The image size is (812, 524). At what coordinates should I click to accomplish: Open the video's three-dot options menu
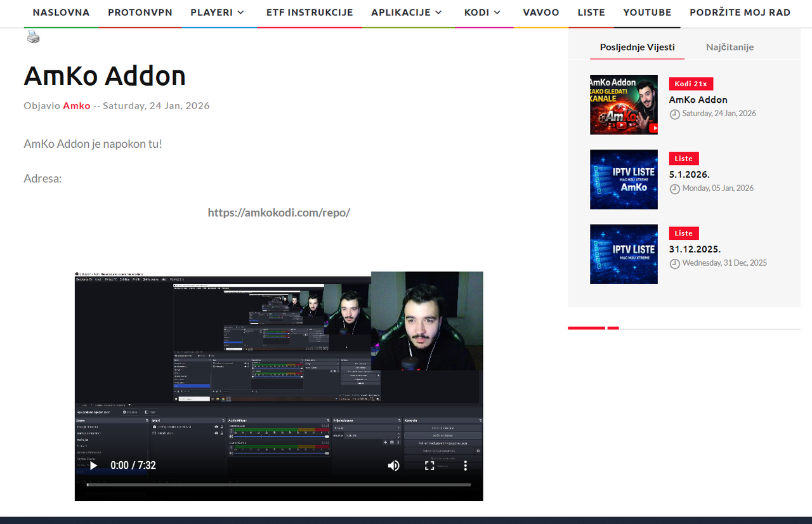465,466
